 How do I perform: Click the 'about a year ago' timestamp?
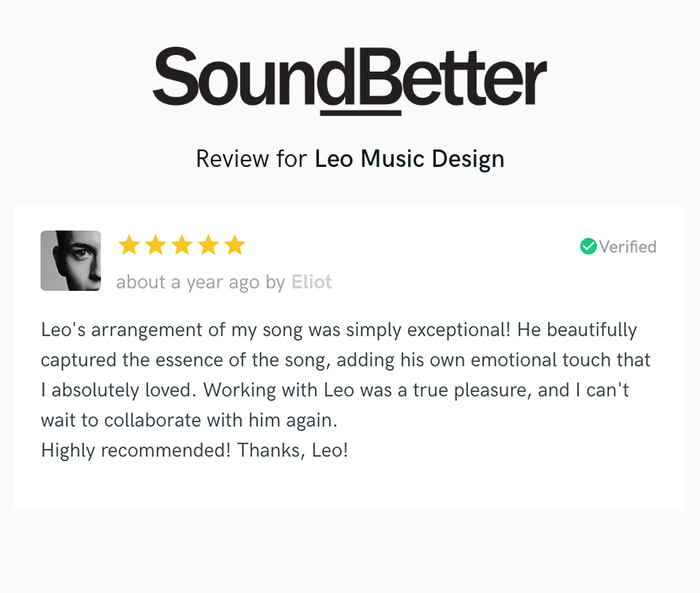pos(188,282)
